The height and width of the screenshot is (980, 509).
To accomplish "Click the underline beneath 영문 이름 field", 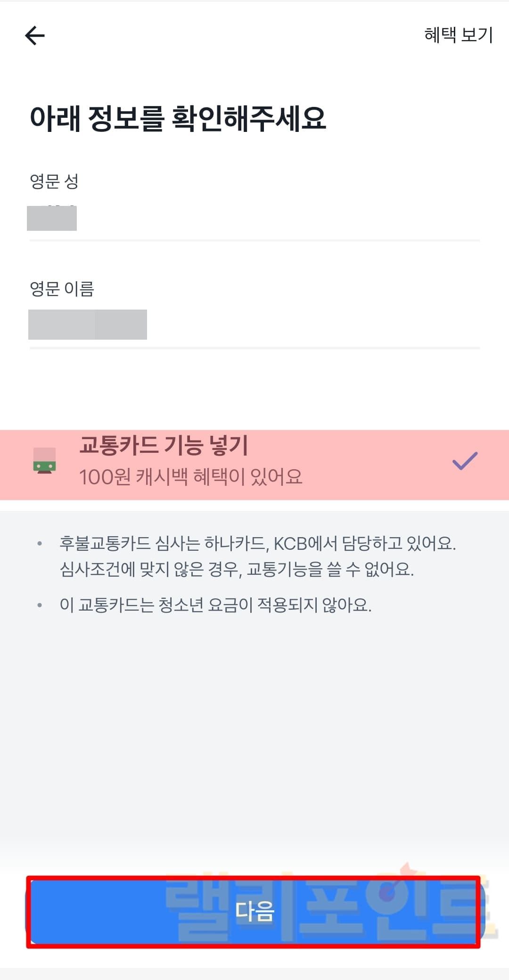I will (x=254, y=348).
